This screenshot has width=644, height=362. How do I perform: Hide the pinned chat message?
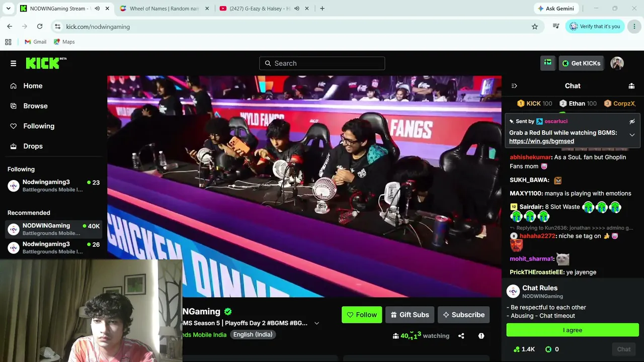(632, 121)
